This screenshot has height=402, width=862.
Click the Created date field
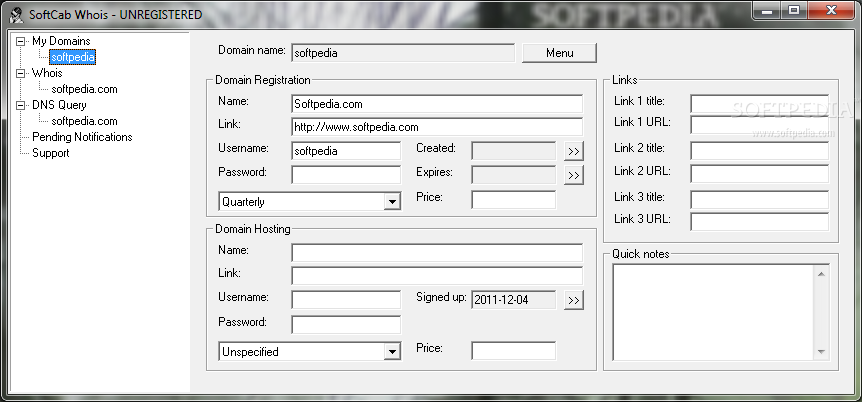[x=513, y=151]
